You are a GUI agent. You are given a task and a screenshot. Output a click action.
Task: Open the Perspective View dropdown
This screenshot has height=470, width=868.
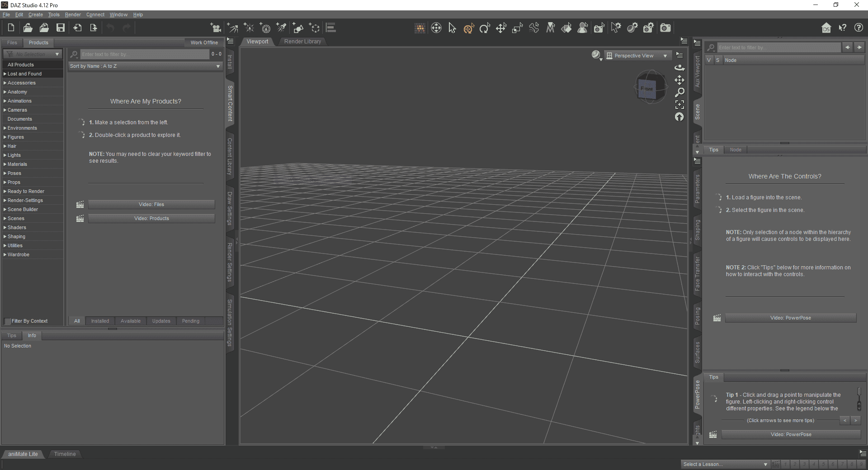tap(637, 55)
